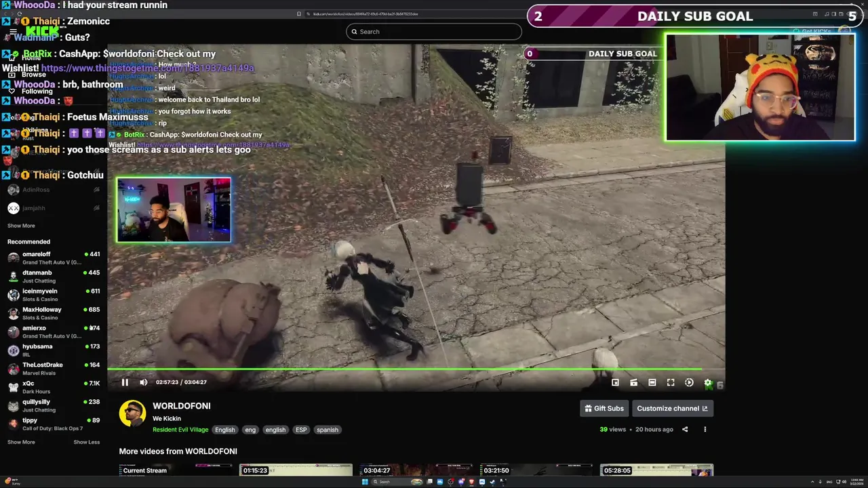Image resolution: width=868 pixels, height=488 pixels.
Task: Seek on the green video progress bar
Action: pyautogui.click(x=416, y=369)
